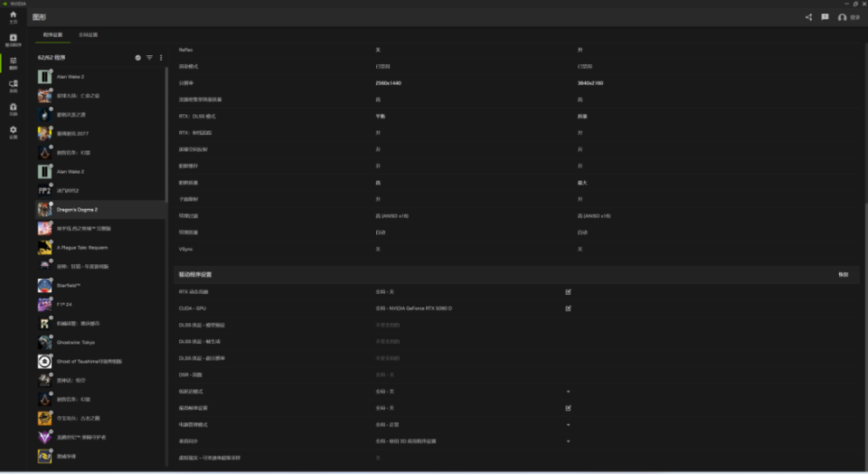Select 龙腾世纪 影障守护者 in the program list
The height and width of the screenshot is (474, 868).
click(100, 438)
